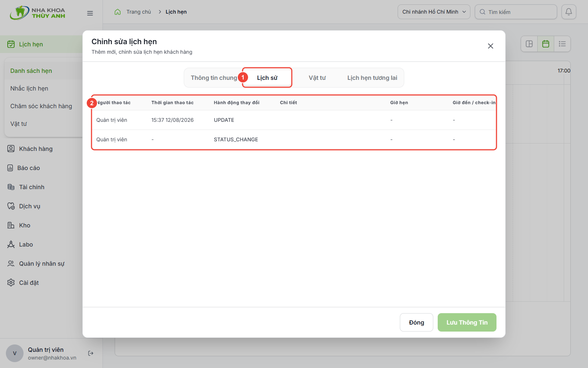Click the Lưu Thông Tin button
Image resolution: width=588 pixels, height=368 pixels.
[467, 322]
